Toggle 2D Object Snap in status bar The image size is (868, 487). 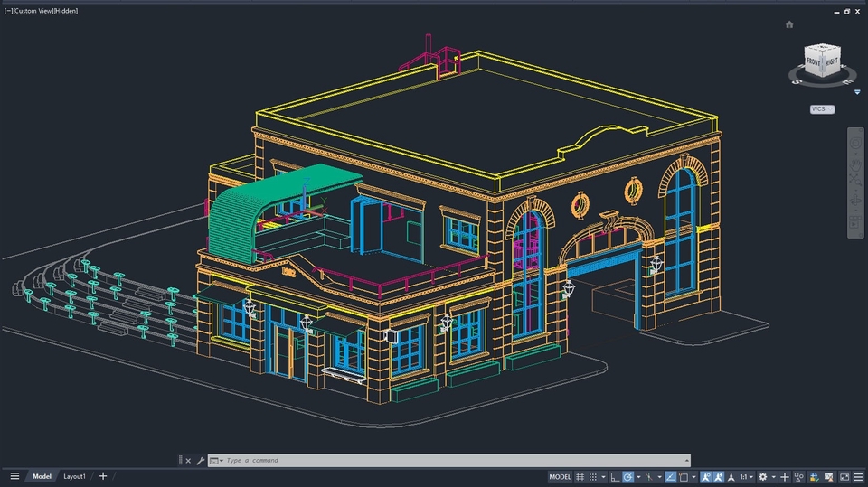pyautogui.click(x=684, y=476)
